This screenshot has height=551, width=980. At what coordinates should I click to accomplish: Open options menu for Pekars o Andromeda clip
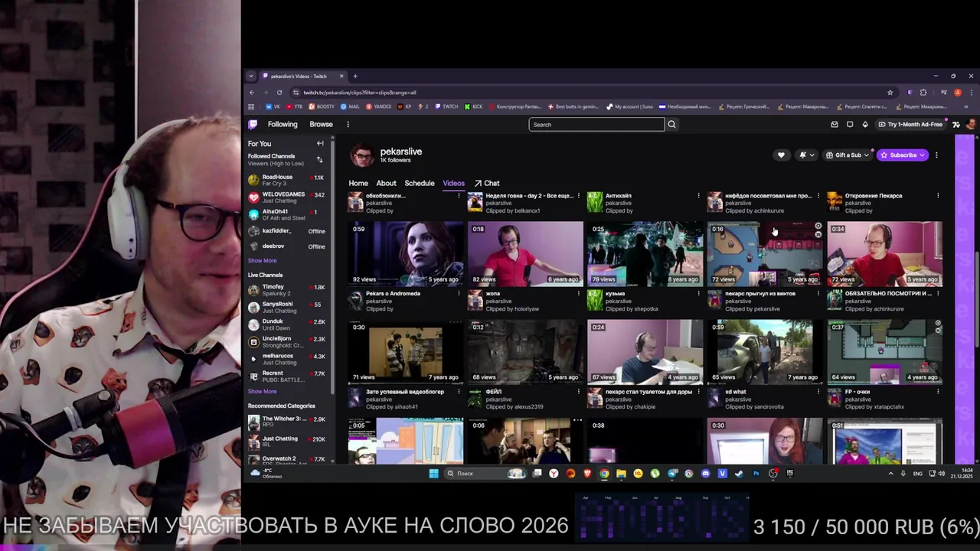pyautogui.click(x=459, y=294)
